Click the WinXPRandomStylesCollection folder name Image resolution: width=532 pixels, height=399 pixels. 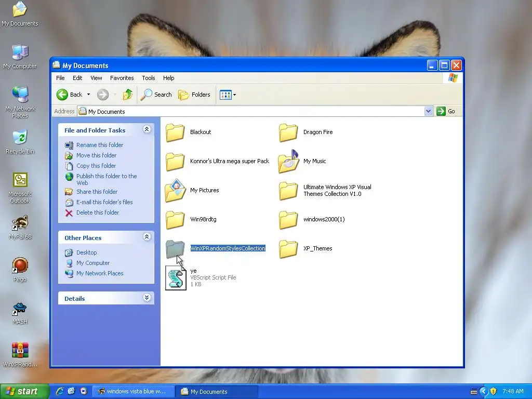click(228, 248)
